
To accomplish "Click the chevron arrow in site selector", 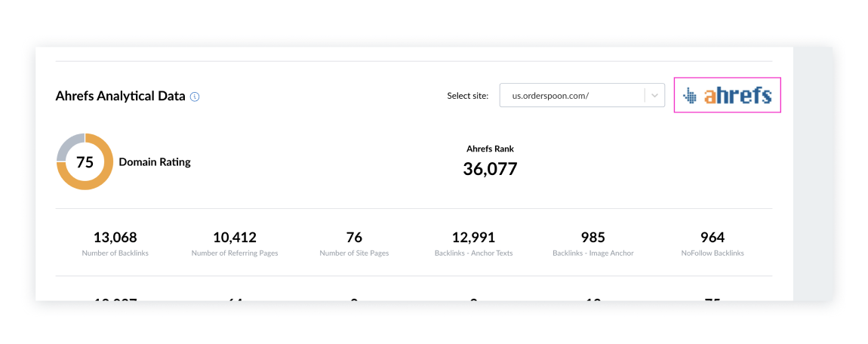I will [x=654, y=96].
